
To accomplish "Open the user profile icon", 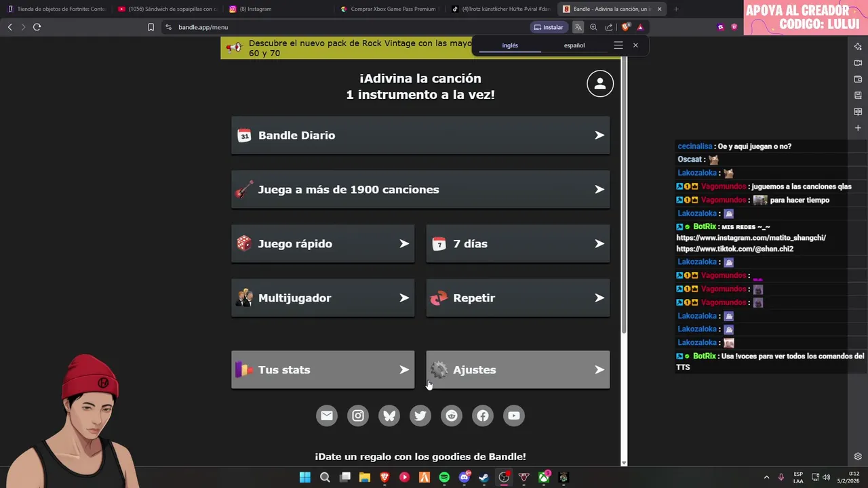I will (x=600, y=83).
